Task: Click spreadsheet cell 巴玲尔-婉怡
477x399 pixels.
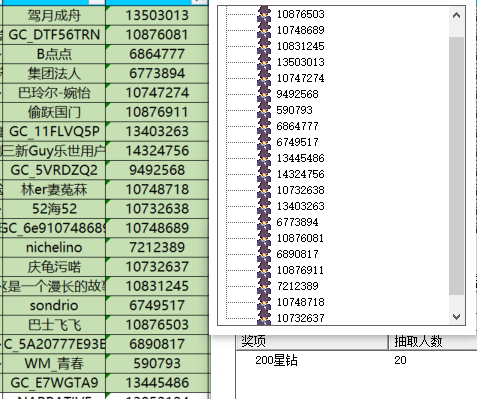Action: (x=54, y=93)
